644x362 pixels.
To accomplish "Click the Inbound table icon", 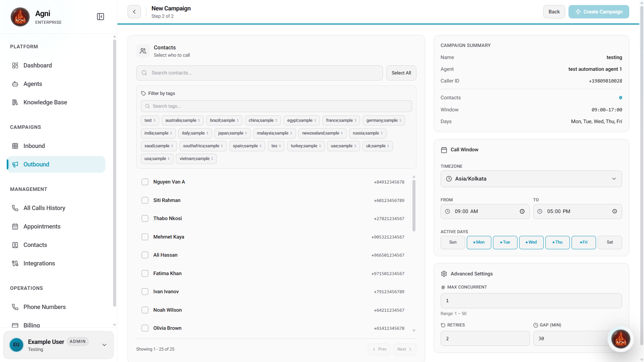I will click(x=15, y=146).
